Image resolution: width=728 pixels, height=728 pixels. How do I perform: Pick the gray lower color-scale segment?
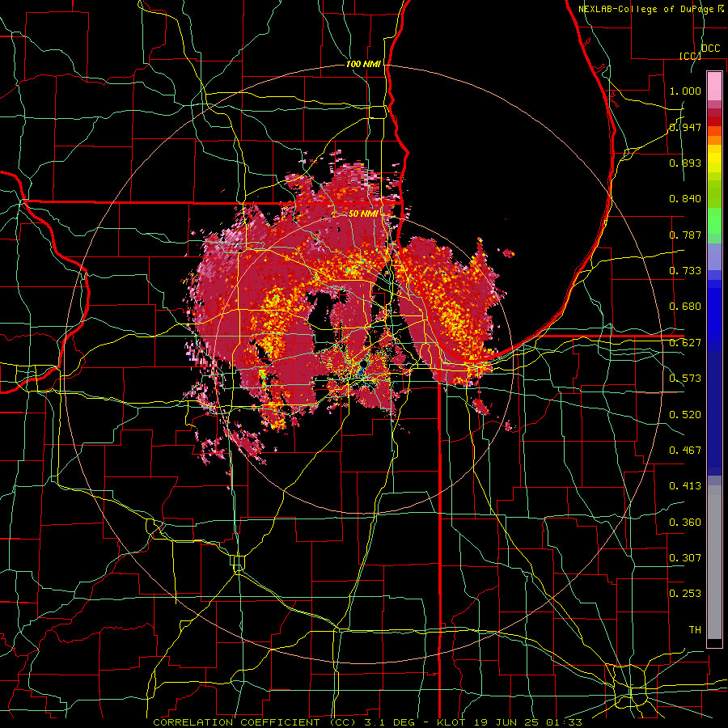pyautogui.click(x=714, y=562)
